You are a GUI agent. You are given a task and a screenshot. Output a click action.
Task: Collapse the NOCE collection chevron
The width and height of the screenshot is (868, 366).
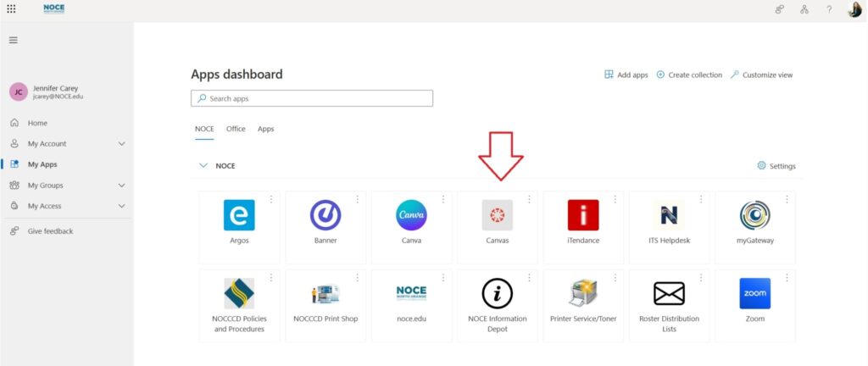[203, 165]
